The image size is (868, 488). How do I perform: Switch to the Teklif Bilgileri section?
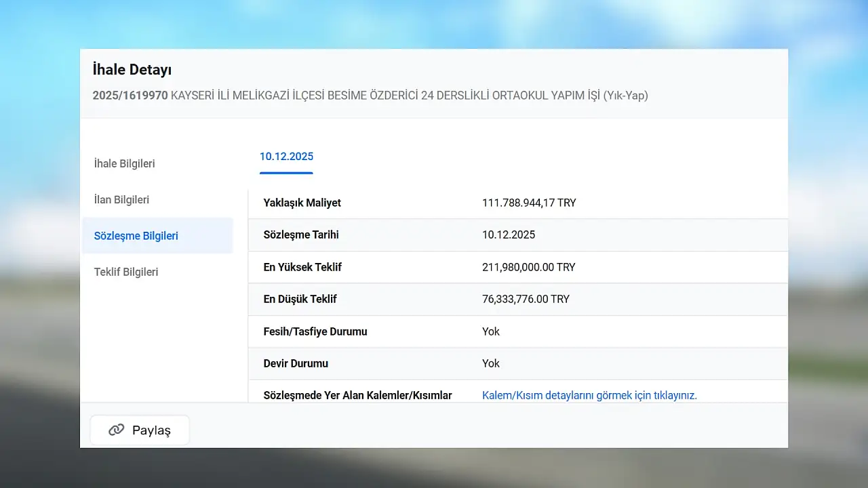coord(126,272)
